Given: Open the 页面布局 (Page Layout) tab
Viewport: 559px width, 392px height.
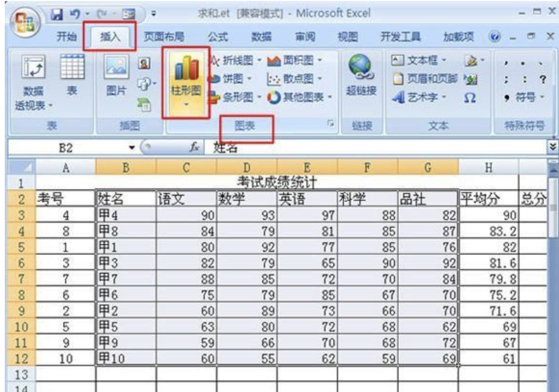Looking at the screenshot, I should click(x=164, y=37).
